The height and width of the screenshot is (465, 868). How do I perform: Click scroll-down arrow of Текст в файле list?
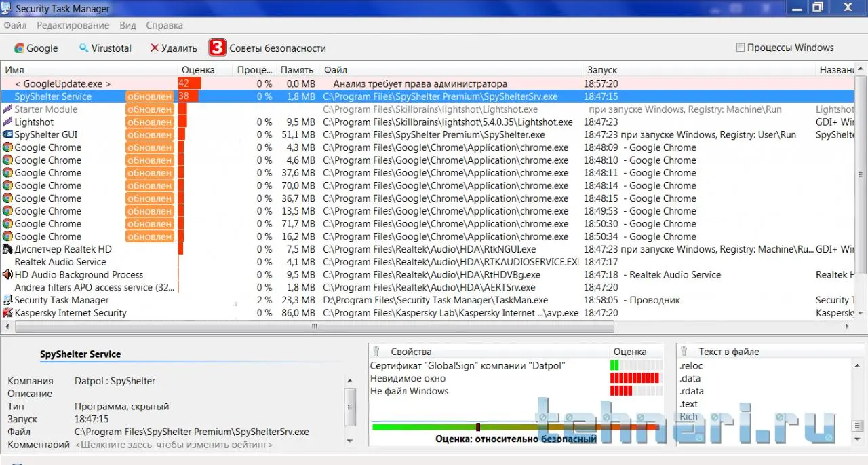tap(858, 440)
